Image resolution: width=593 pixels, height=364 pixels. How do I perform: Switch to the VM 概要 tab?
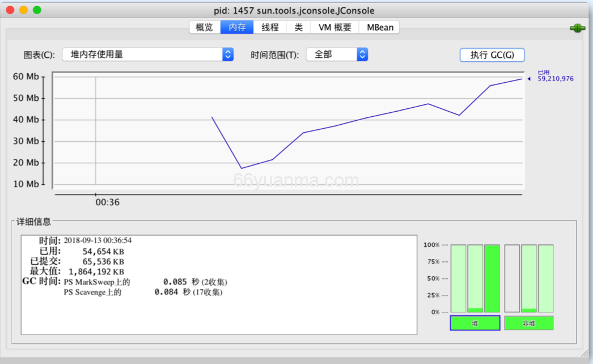pos(334,27)
